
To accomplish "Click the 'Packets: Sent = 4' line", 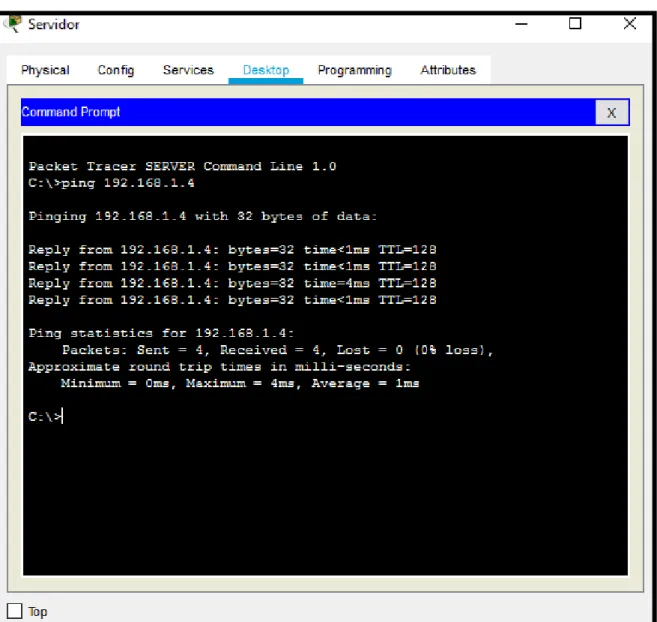I will (277, 350).
